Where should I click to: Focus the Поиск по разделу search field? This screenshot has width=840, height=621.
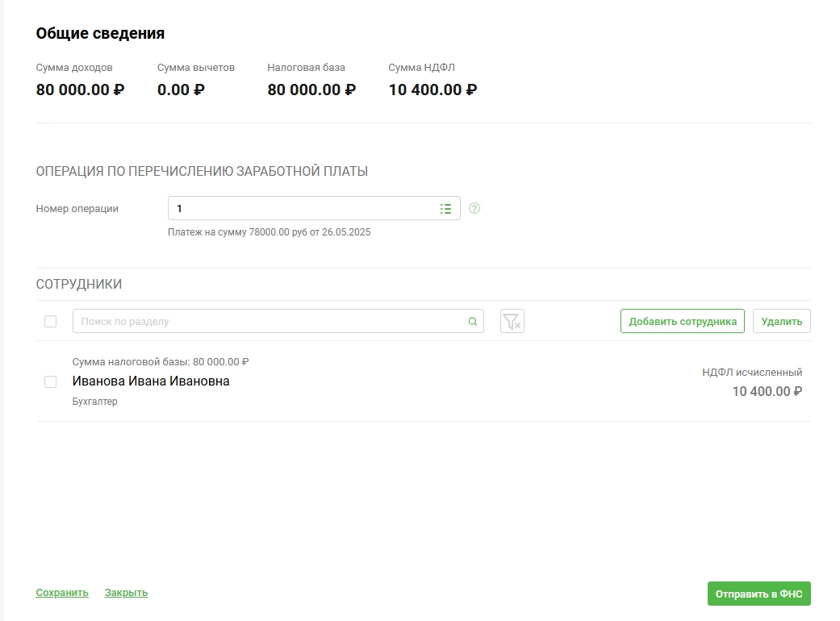click(x=270, y=322)
